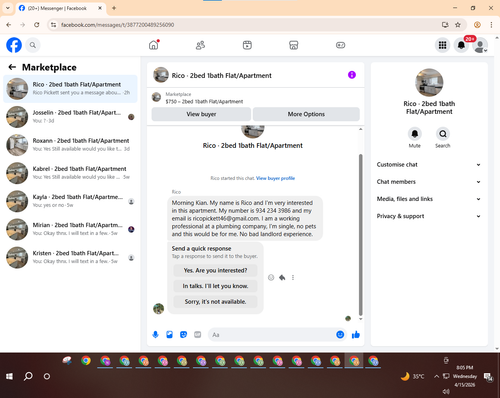Open the notifications bell with 20+ badge
This screenshot has height=398, width=500.
[x=461, y=45]
